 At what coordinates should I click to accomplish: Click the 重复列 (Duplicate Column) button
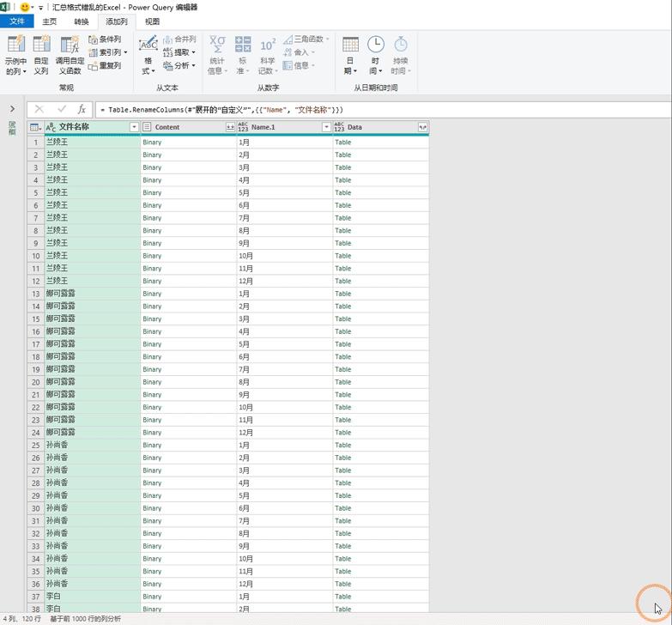click(x=105, y=65)
